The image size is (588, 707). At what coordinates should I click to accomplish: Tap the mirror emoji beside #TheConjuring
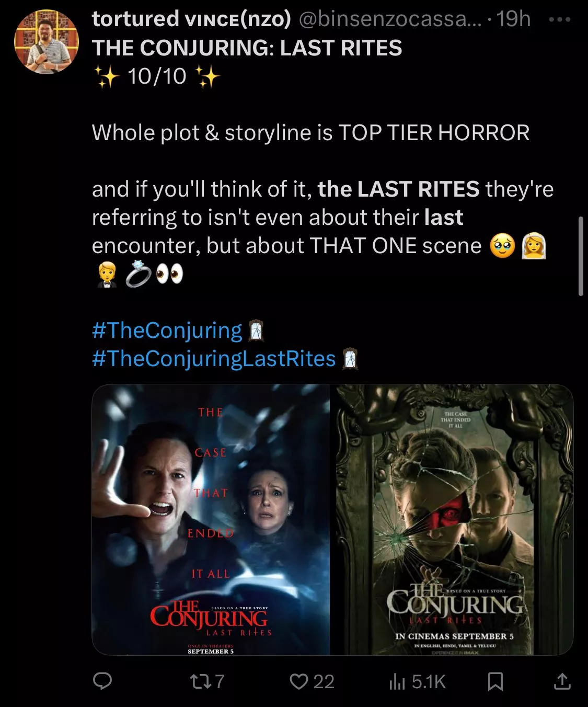point(255,330)
